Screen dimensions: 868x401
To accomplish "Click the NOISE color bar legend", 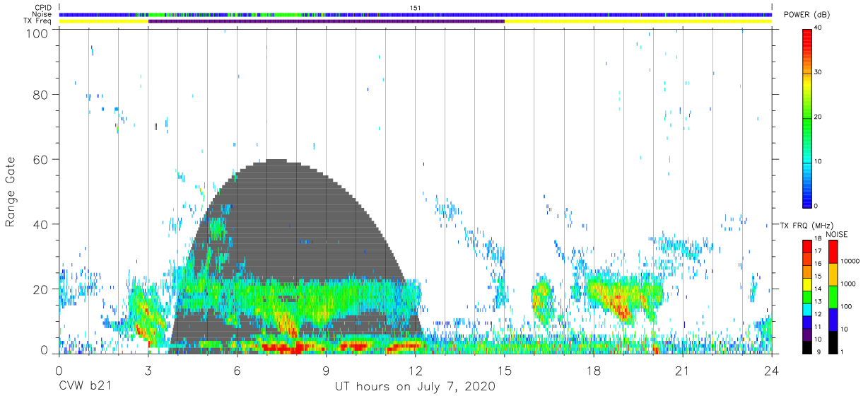I will coord(832,296).
